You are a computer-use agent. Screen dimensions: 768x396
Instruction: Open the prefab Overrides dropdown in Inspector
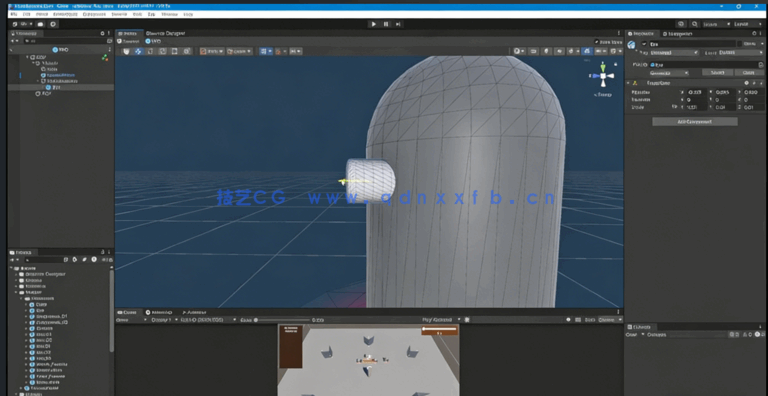click(669, 73)
